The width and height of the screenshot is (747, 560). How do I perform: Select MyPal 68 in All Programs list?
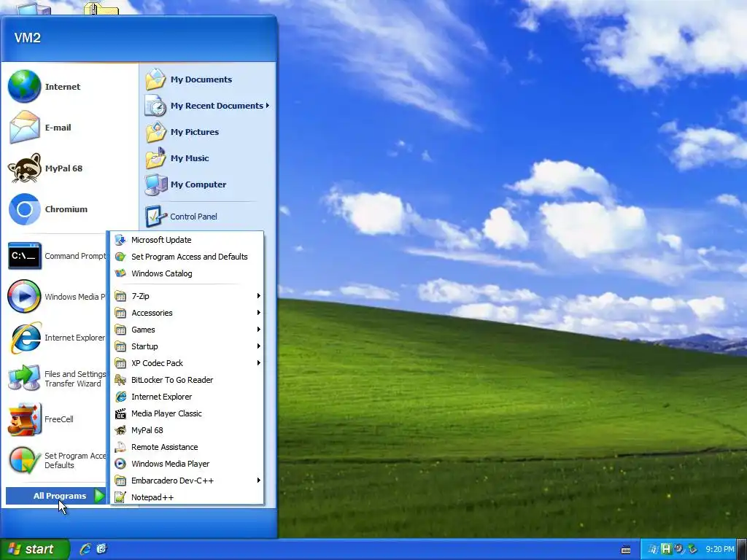pyautogui.click(x=187, y=430)
